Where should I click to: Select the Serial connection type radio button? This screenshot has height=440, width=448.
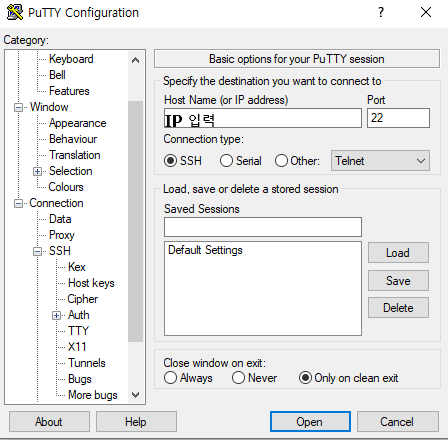(226, 161)
